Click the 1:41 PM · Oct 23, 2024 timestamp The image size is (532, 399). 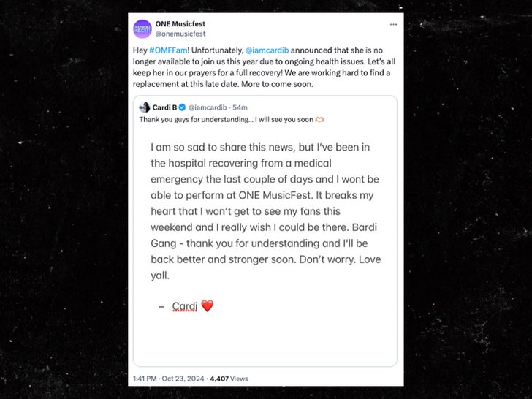[170, 379]
